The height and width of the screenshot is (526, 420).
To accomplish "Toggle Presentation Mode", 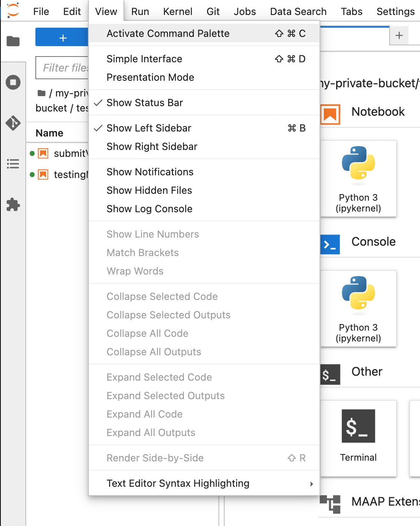I will [x=204, y=77].
